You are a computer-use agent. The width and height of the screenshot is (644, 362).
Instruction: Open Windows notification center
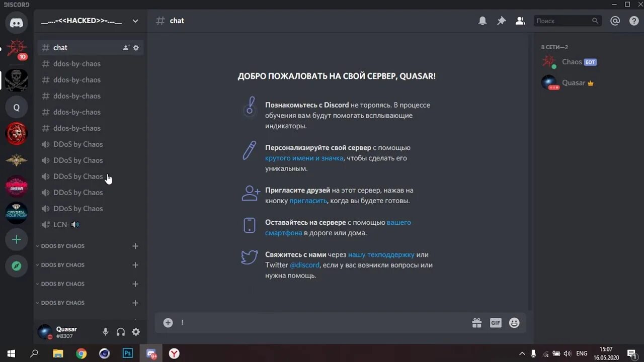pyautogui.click(x=632, y=353)
